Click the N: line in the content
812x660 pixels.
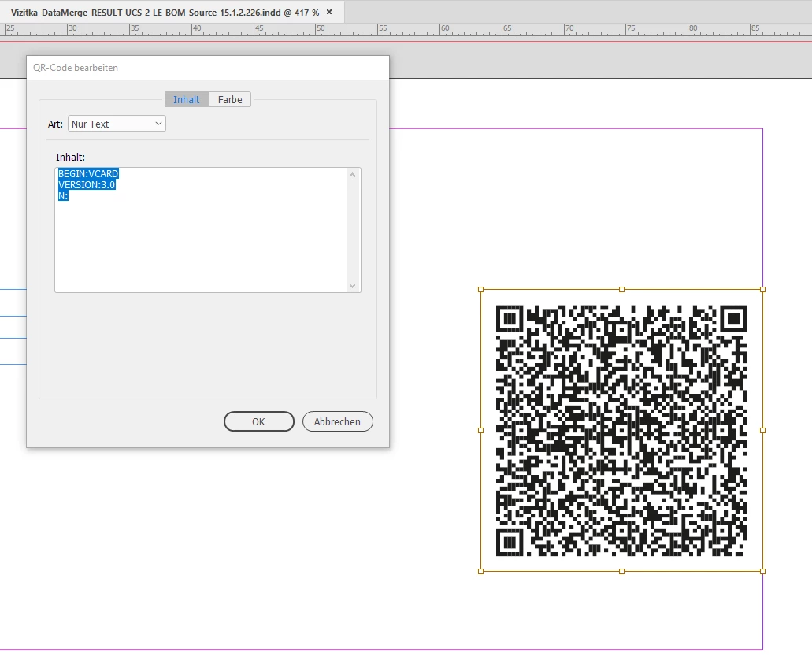click(x=63, y=196)
